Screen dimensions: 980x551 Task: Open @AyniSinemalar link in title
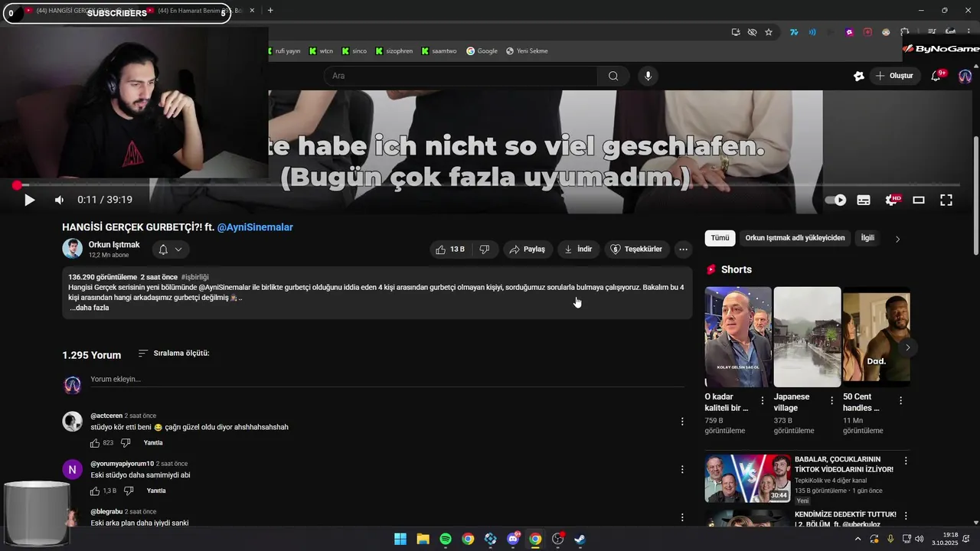click(255, 227)
